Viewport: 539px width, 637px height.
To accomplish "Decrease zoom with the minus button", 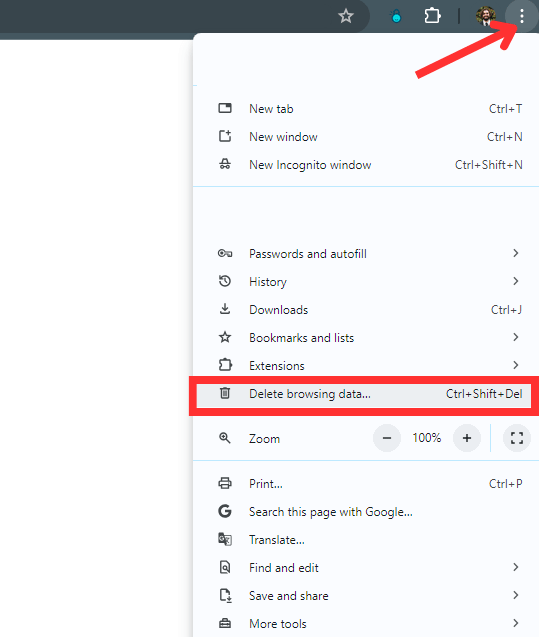I will click(387, 438).
